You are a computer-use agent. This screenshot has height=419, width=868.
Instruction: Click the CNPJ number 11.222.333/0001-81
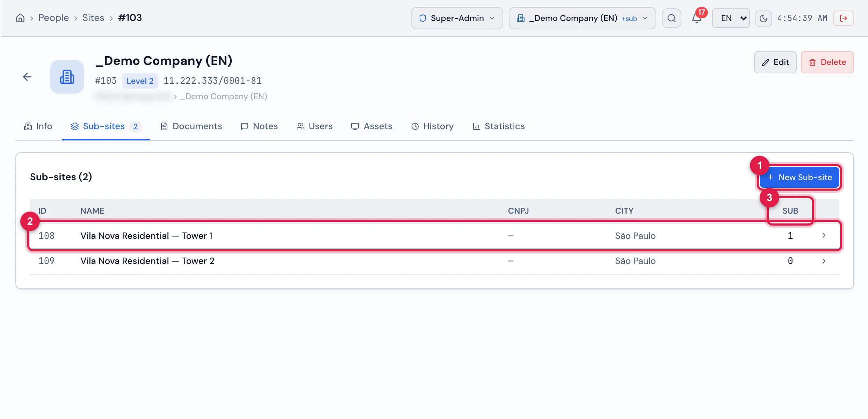tap(212, 81)
